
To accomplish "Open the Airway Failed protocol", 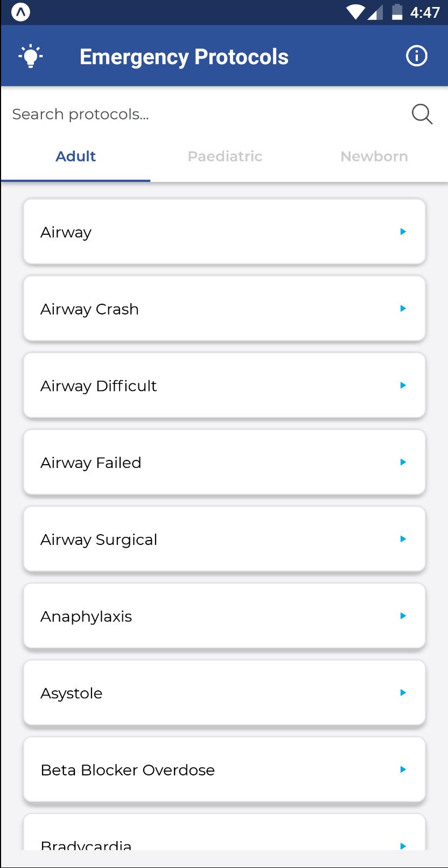I will click(x=225, y=462).
